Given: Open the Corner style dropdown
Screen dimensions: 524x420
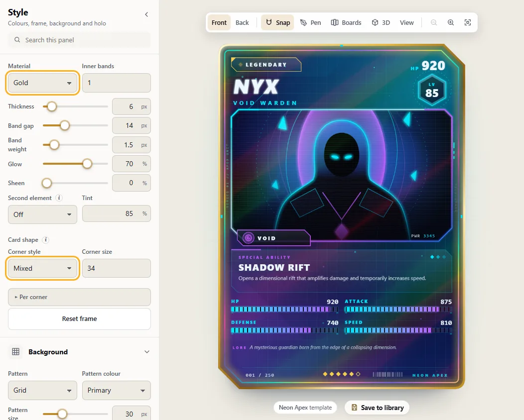Looking at the screenshot, I should pyautogui.click(x=42, y=268).
